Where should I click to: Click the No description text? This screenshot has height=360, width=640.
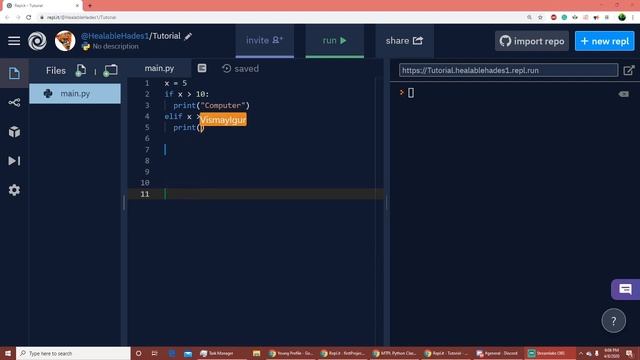[x=116, y=47]
